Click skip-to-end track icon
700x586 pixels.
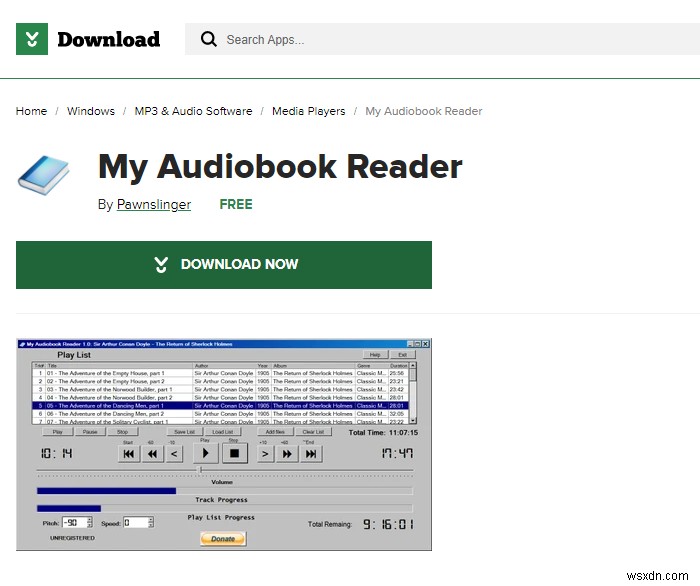click(311, 454)
